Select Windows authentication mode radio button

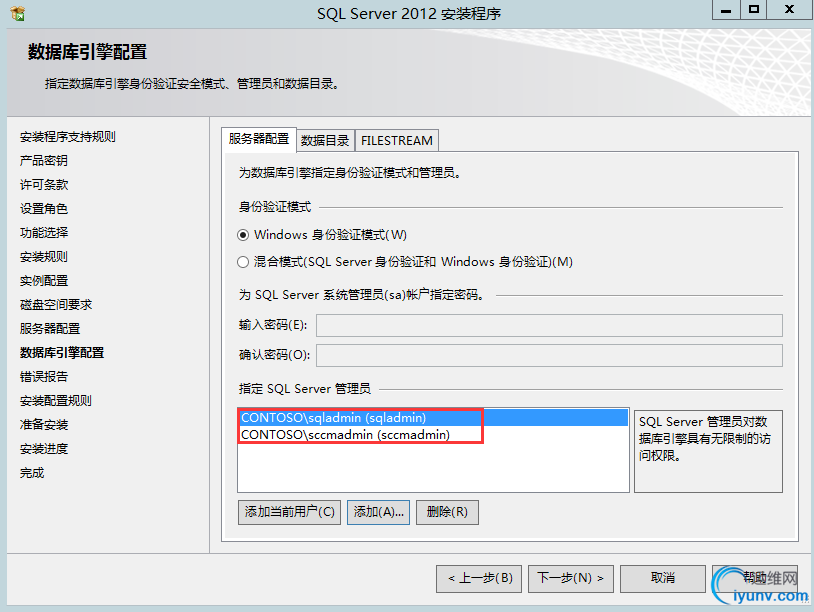tap(242, 235)
